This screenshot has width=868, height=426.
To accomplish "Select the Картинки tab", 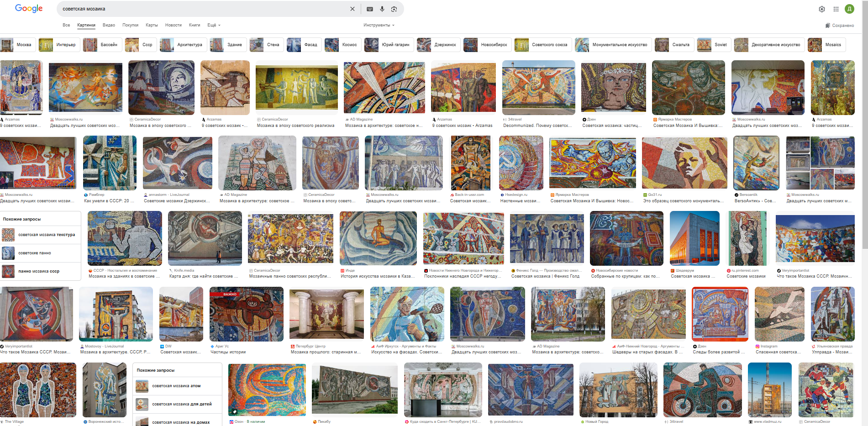I will click(86, 25).
